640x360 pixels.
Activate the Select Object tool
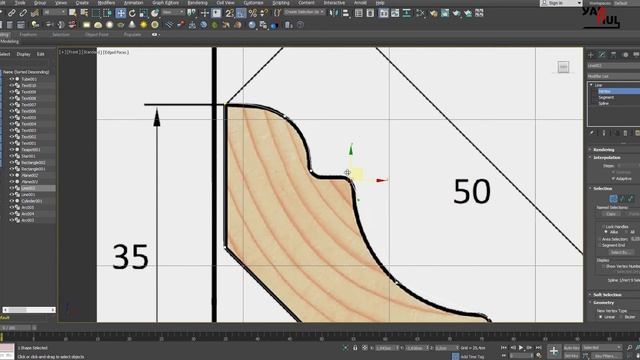(x=73, y=13)
